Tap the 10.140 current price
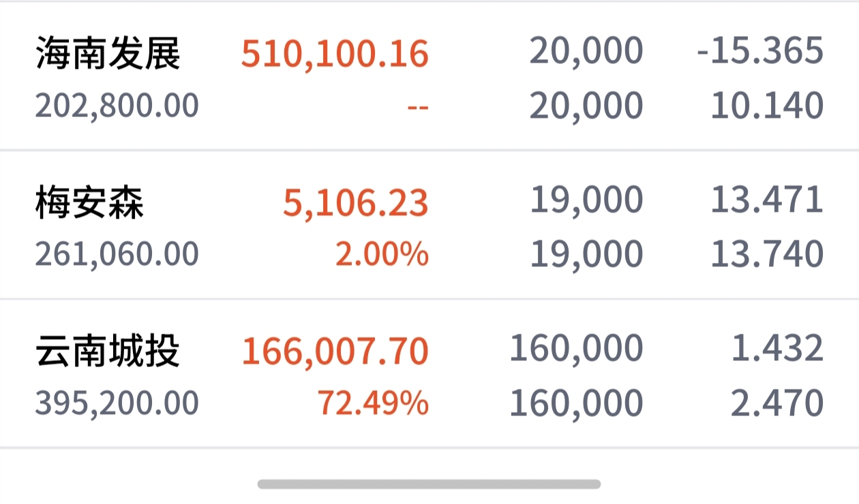This screenshot has height=504, width=859. pos(767,106)
